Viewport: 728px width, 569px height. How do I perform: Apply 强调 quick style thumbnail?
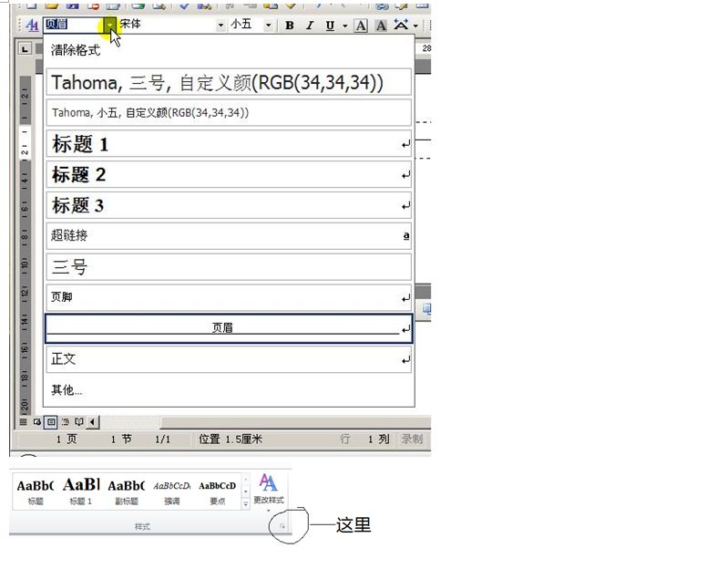click(x=171, y=491)
